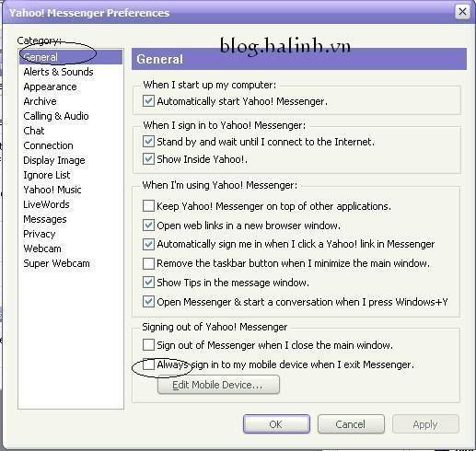Select Yahoo! Music category

point(52,190)
